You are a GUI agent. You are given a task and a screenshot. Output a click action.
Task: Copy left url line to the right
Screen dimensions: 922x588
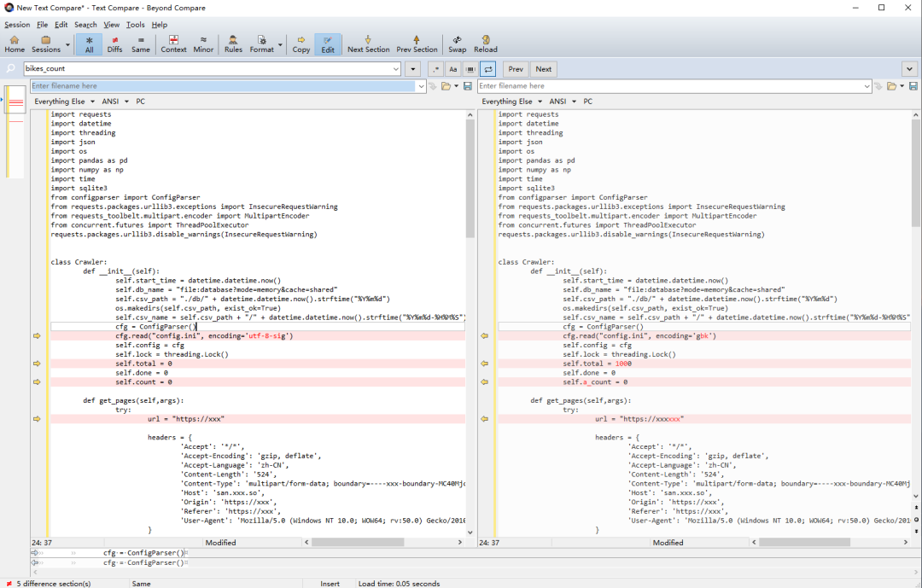[x=37, y=419]
